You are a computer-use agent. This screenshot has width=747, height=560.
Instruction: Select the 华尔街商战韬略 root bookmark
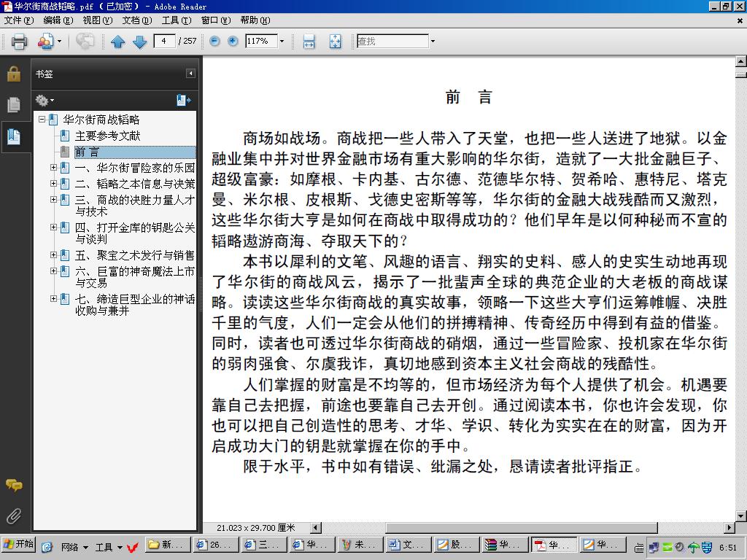coord(101,120)
